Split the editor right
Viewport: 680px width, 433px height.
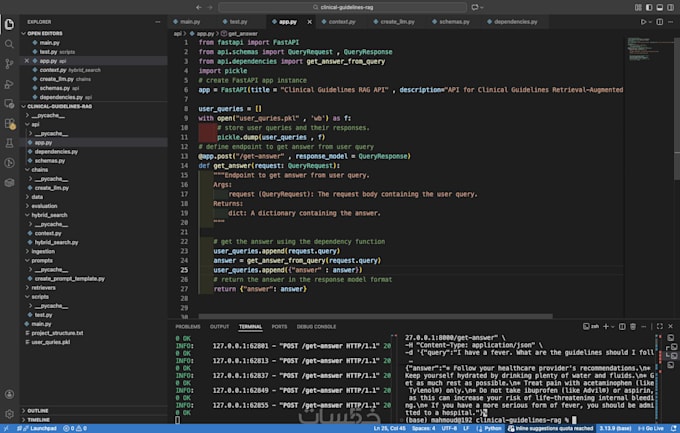click(659, 22)
